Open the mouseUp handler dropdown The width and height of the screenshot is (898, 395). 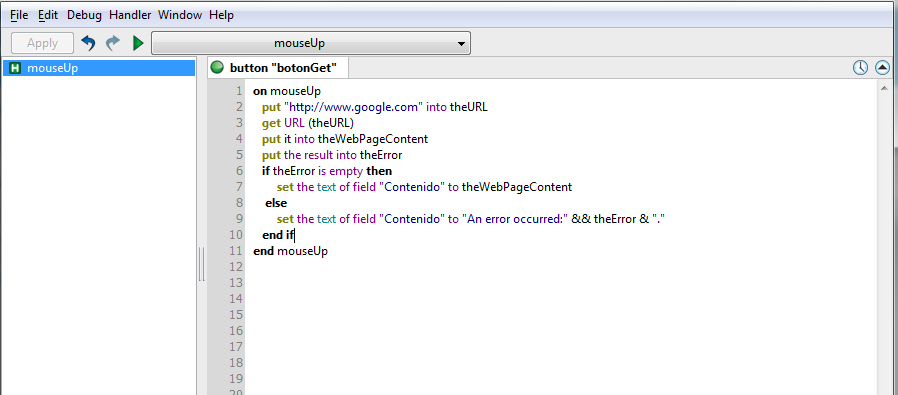click(311, 44)
